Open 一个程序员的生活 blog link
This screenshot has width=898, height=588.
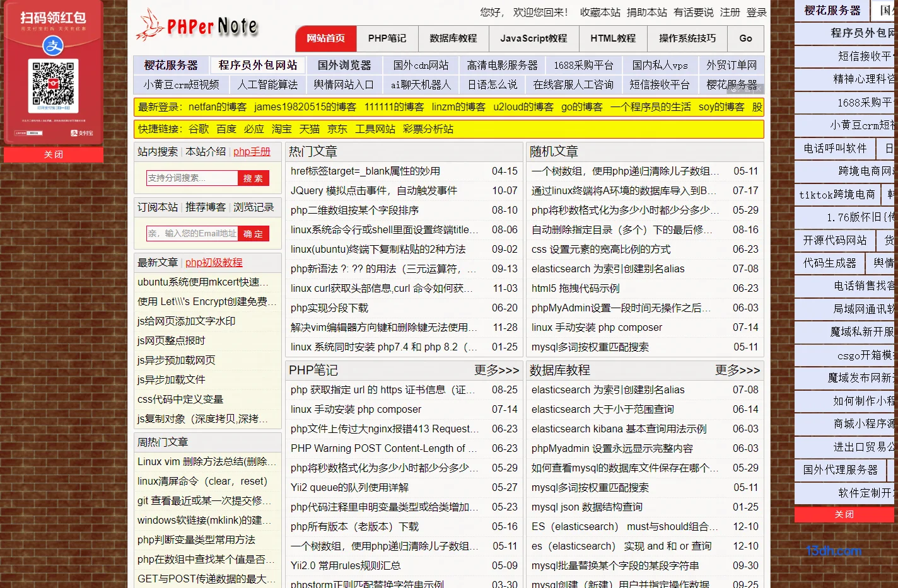coord(651,107)
